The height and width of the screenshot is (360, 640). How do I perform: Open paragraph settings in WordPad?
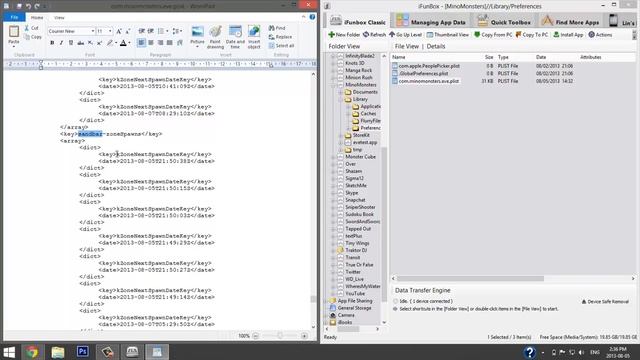click(180, 43)
